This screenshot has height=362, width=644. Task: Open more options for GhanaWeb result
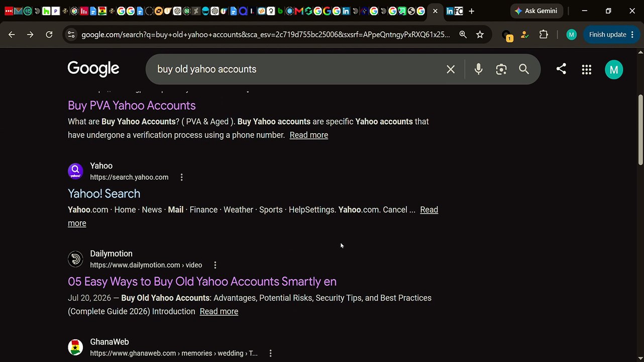270,353
